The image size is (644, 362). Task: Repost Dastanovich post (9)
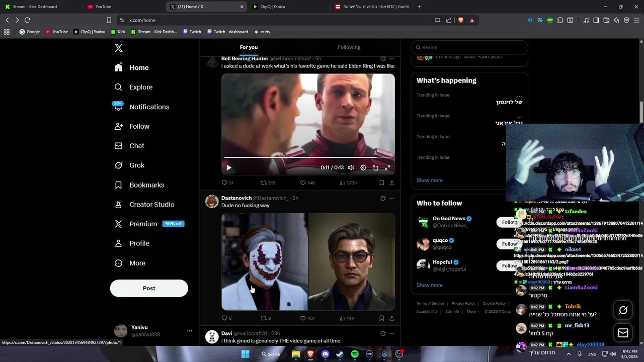[x=266, y=318]
